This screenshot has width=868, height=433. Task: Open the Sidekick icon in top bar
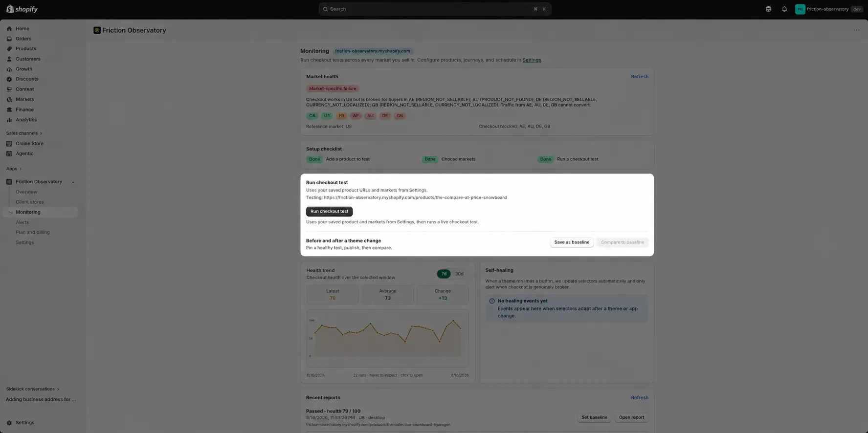tap(768, 9)
